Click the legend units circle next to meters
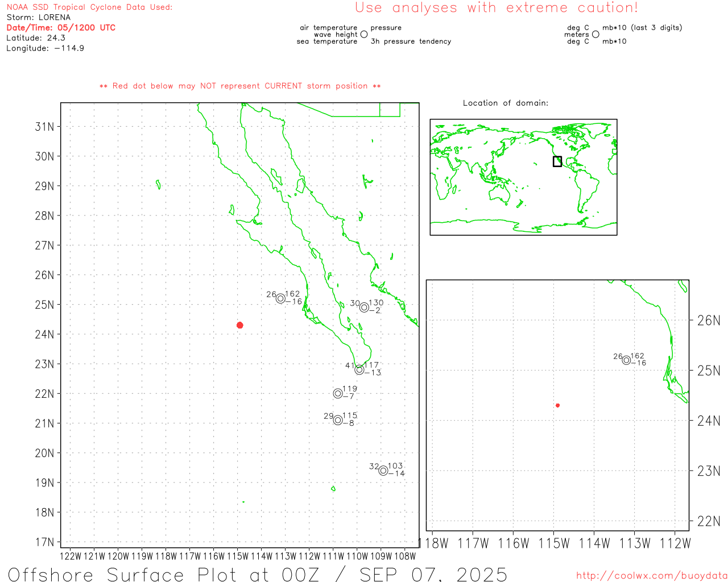Screen dimensions: 728x582 pos(595,34)
